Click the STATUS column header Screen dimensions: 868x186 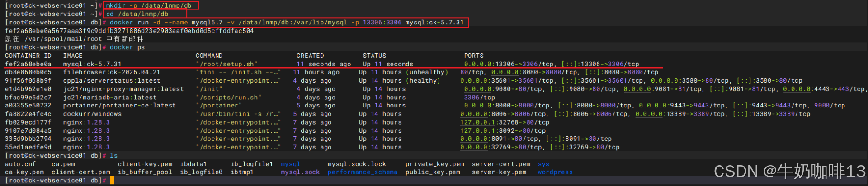(374, 56)
